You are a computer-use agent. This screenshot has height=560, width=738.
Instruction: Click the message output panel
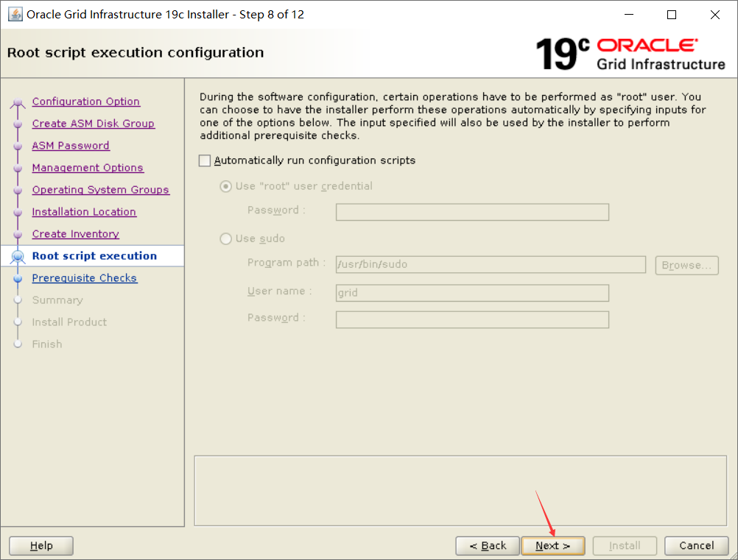(460, 491)
